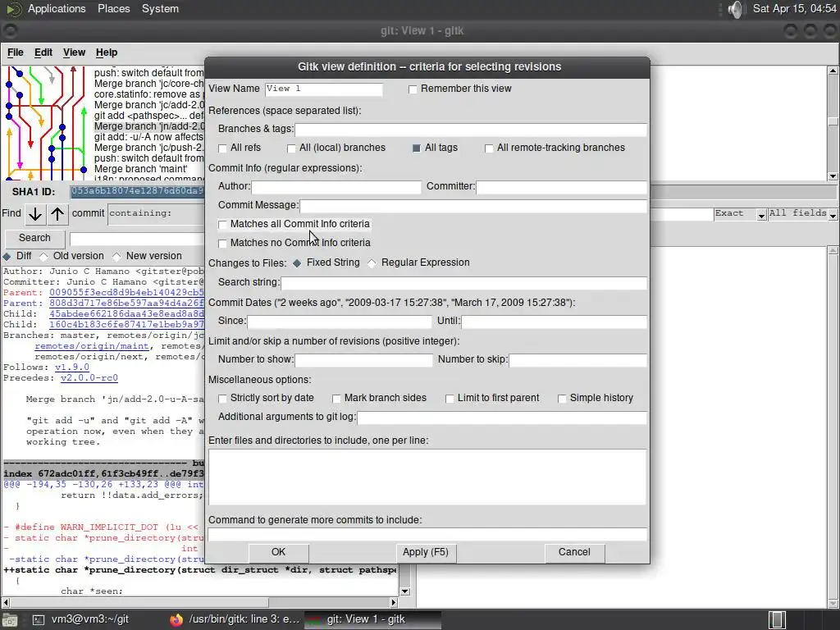Click the files and directories text area
This screenshot has width=840, height=630.
[x=427, y=477]
